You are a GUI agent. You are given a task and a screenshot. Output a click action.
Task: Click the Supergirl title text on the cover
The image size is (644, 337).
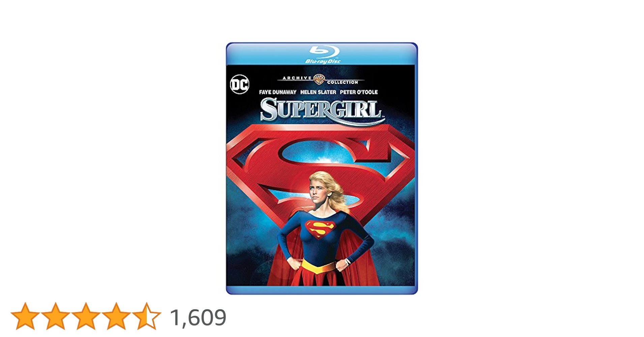click(322, 110)
